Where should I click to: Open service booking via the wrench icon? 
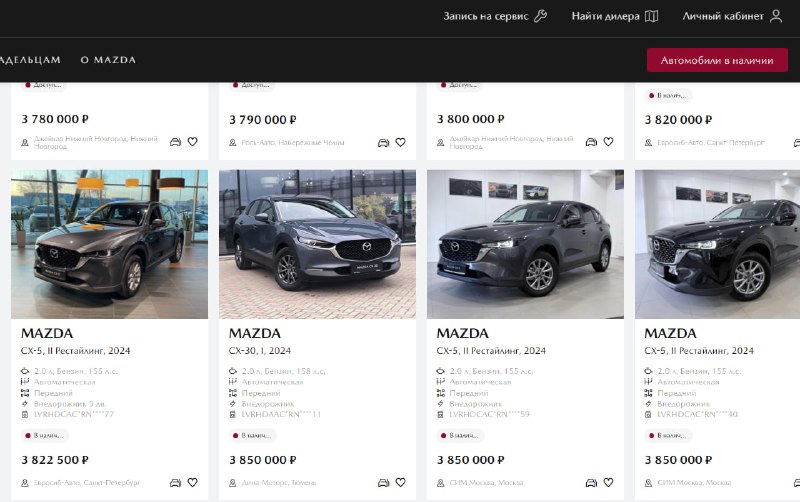540,16
